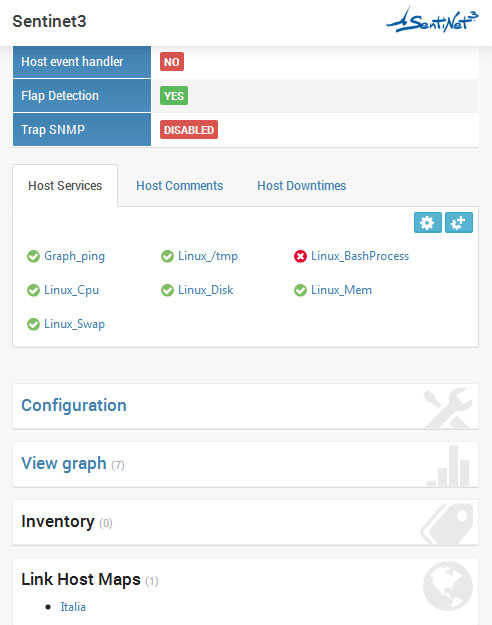Open the Linux_BashProcess service link
The width and height of the screenshot is (492, 625).
360,256
